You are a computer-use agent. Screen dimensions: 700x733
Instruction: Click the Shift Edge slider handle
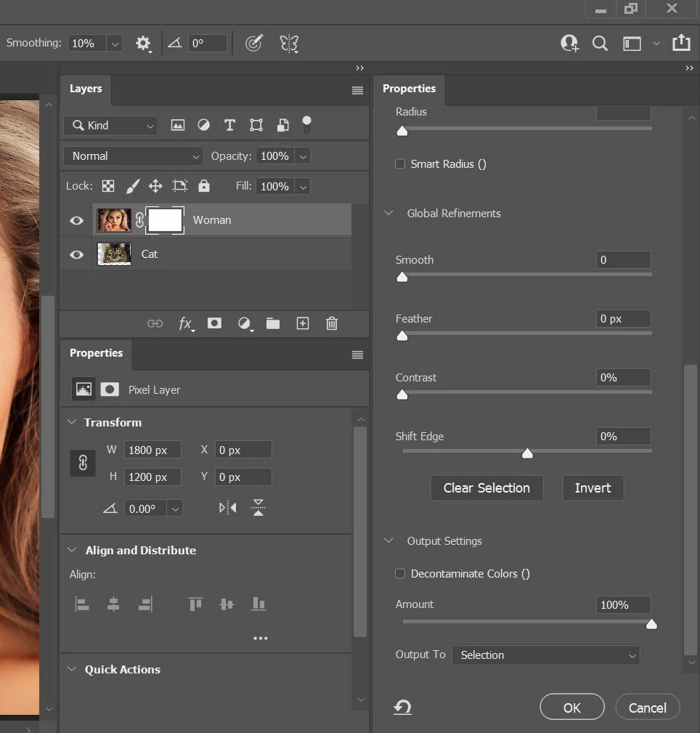pyautogui.click(x=528, y=453)
